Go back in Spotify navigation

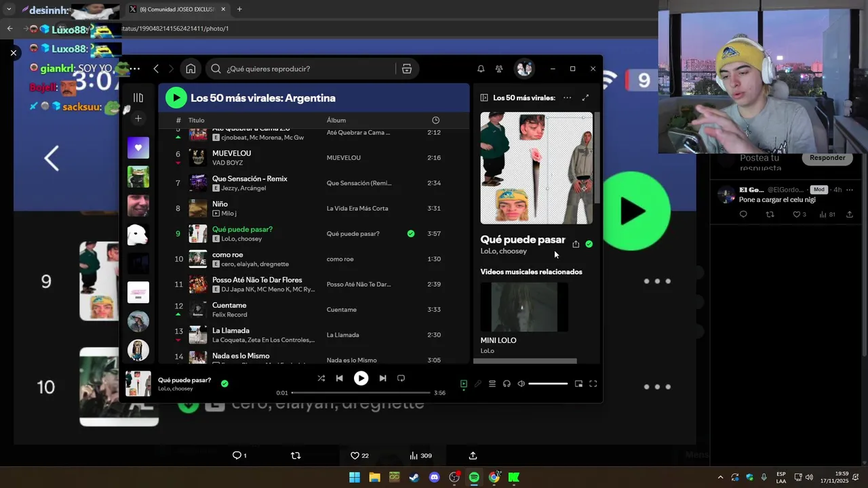click(156, 68)
